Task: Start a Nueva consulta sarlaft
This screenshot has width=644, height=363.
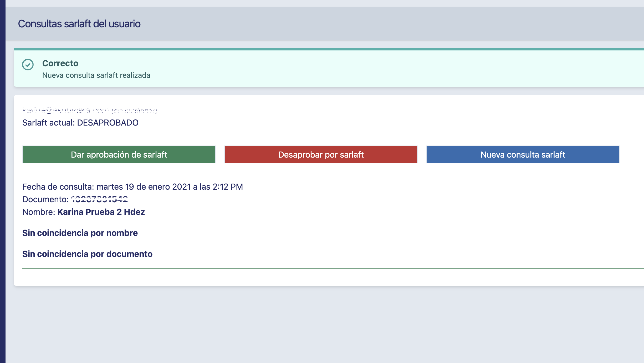Action: [523, 154]
